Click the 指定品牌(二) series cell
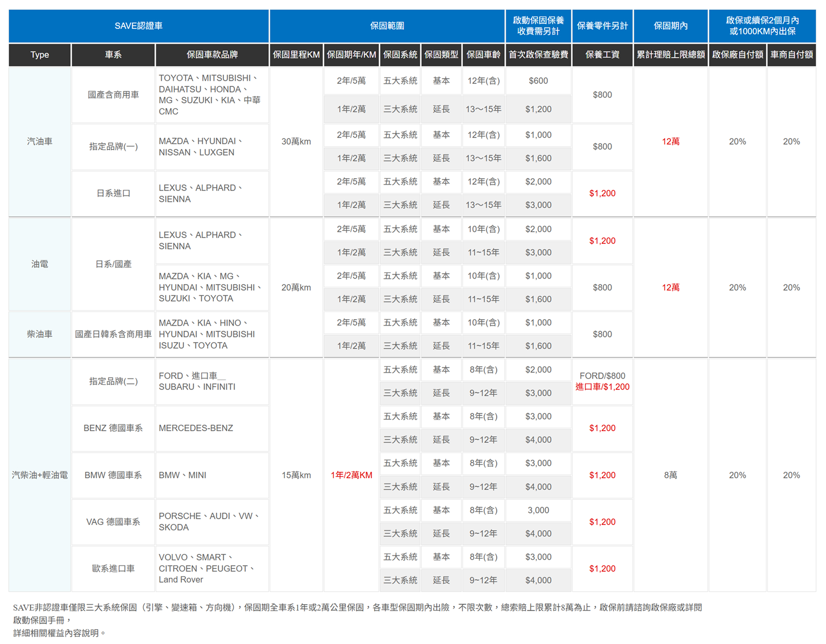Image resolution: width=826 pixels, height=644 pixels. [x=113, y=382]
